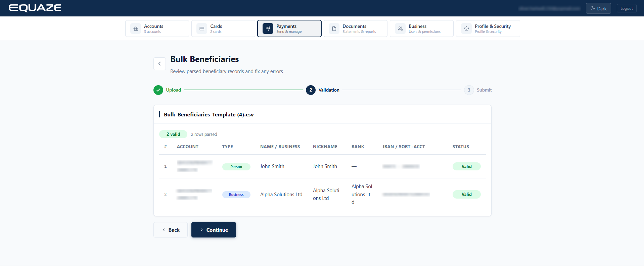Click the Business users icon
Image resolution: width=644 pixels, height=266 pixels.
[400, 29]
